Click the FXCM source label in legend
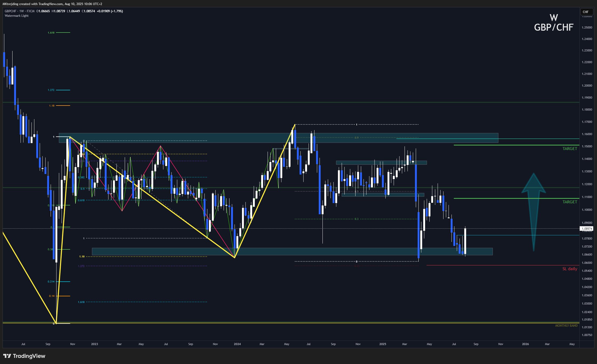This screenshot has height=364, width=597. pos(31,11)
